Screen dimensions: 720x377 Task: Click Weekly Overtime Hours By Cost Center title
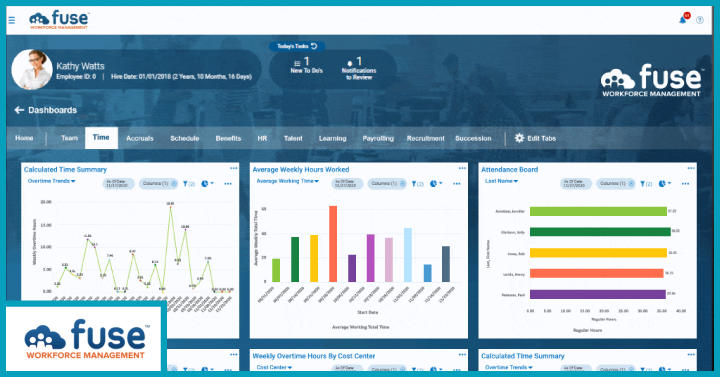(314, 356)
